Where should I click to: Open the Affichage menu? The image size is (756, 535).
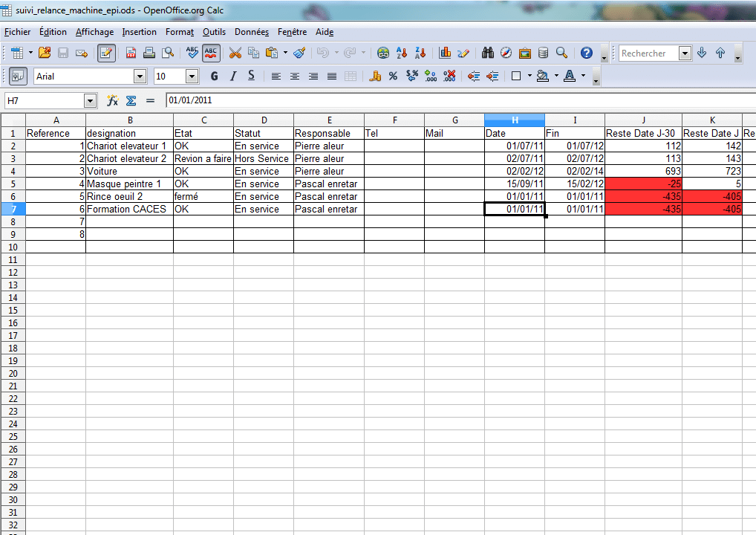pos(94,32)
